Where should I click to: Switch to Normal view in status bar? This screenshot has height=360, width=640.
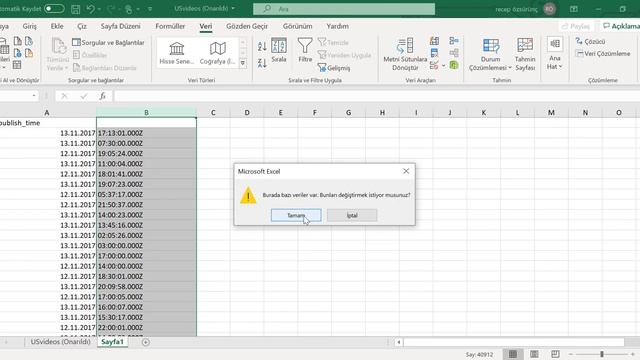(x=513, y=354)
